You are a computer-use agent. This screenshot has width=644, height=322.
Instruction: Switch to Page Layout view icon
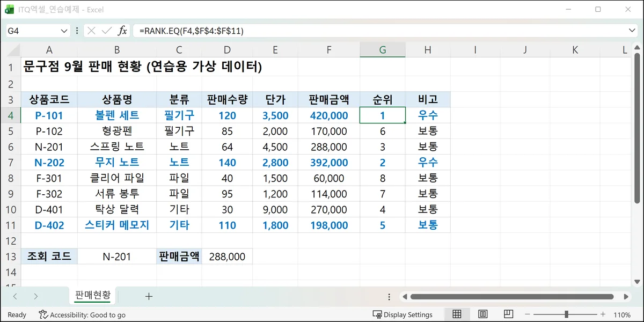[x=482, y=314]
